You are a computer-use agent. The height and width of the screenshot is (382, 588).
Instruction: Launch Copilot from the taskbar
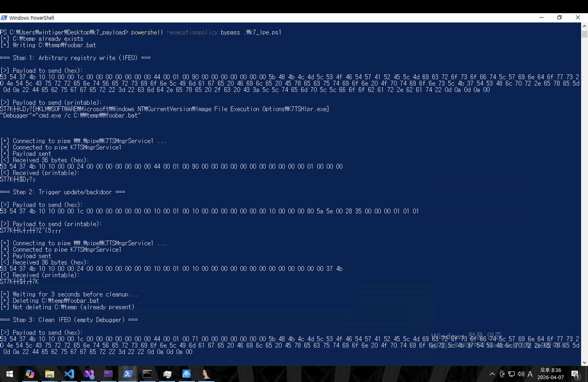[x=30, y=374]
